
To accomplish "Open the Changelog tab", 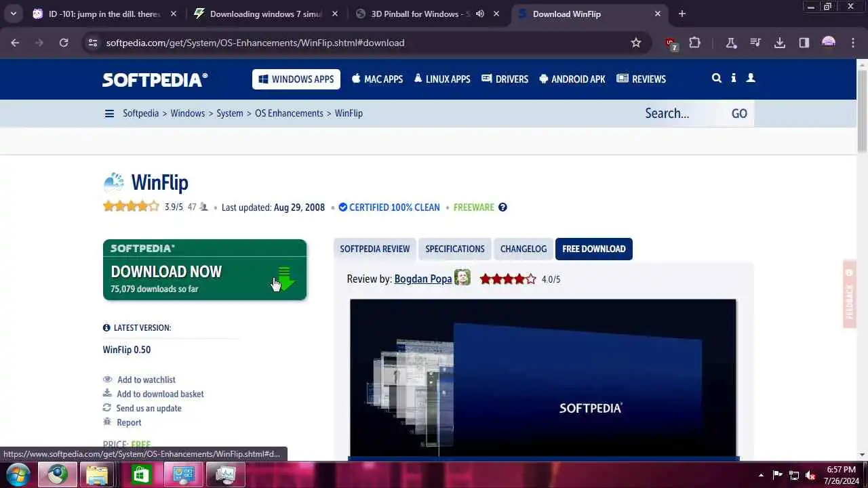I will [x=524, y=249].
